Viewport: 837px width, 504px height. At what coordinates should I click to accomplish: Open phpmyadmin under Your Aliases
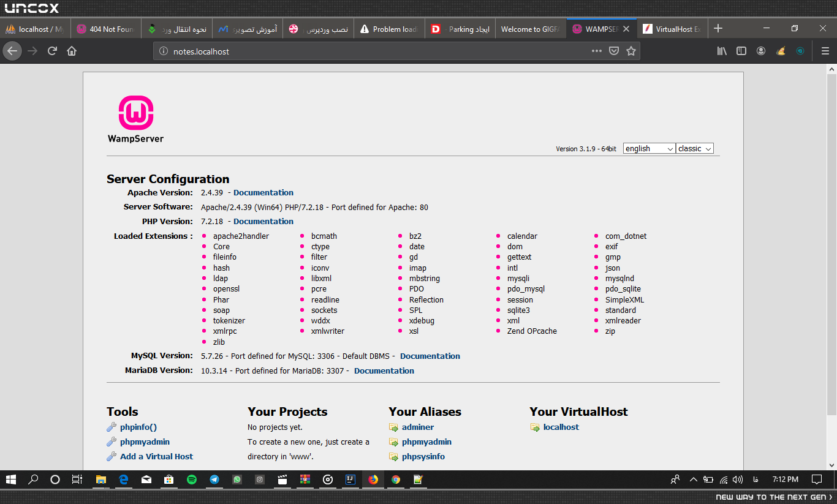pyautogui.click(x=427, y=442)
